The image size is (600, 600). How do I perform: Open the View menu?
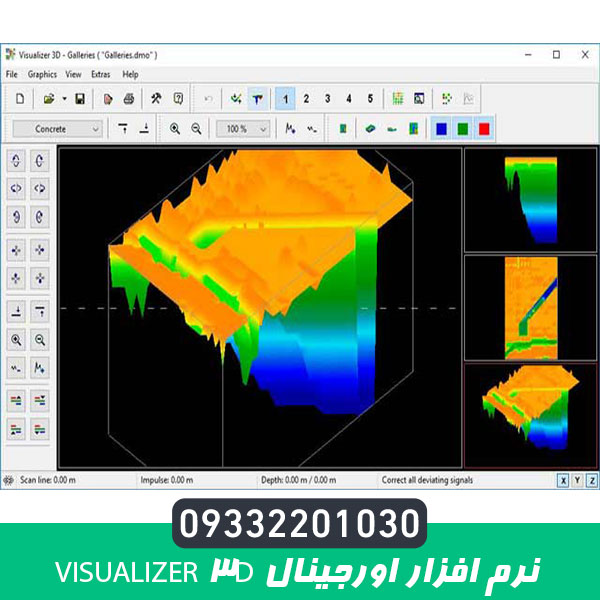(73, 74)
